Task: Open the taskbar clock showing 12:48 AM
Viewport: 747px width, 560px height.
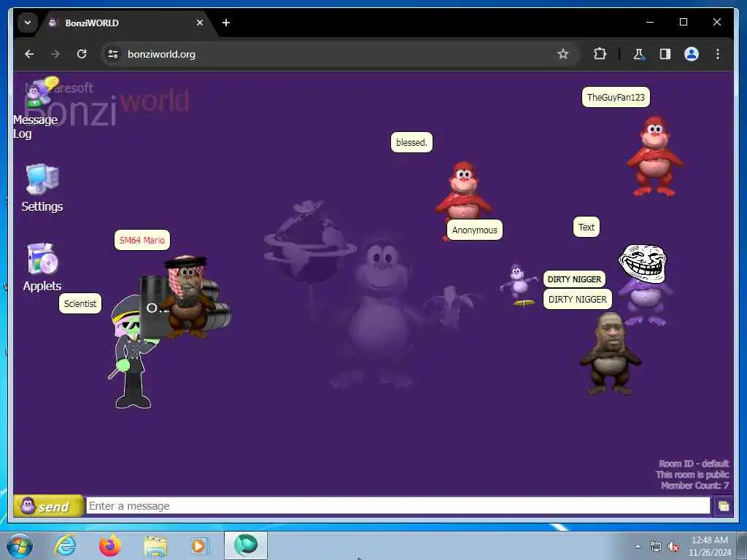Action: [710, 546]
